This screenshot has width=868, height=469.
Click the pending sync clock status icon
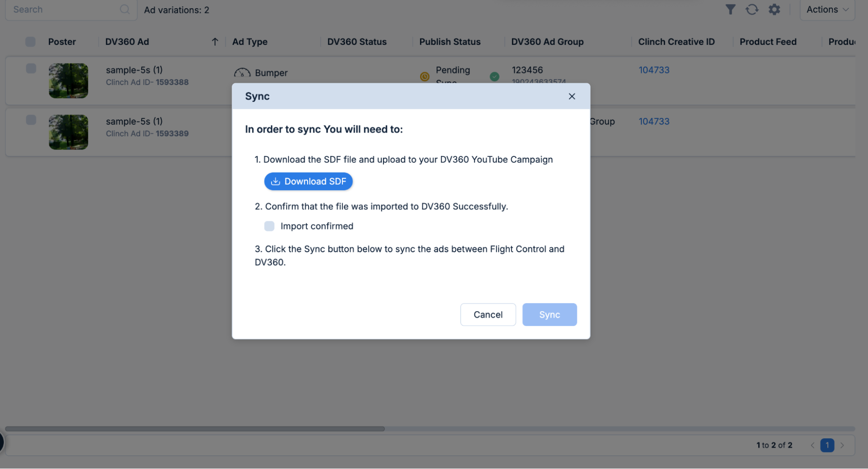coord(425,76)
